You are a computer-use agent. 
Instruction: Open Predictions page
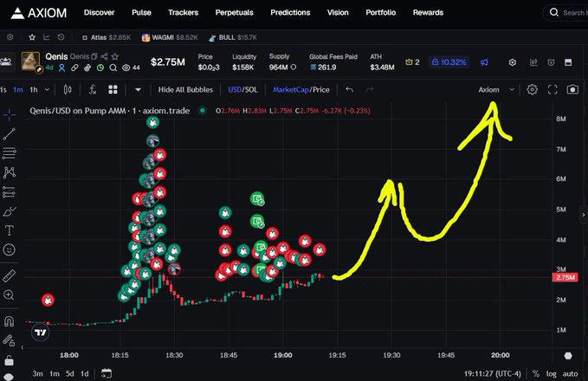(290, 13)
